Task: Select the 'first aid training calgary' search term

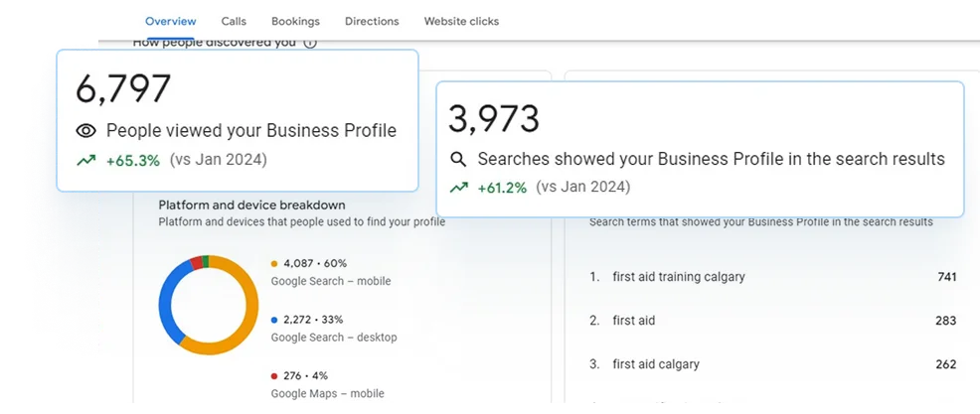Action: coord(678,277)
